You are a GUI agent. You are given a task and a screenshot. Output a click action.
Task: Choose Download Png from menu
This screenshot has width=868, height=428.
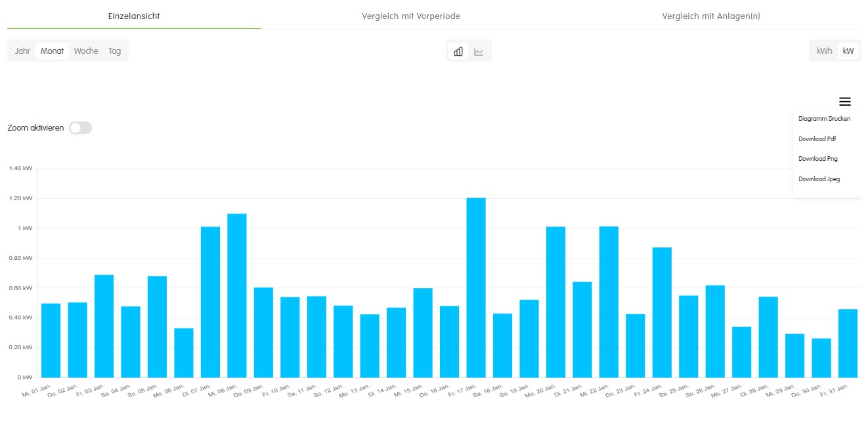pos(817,159)
